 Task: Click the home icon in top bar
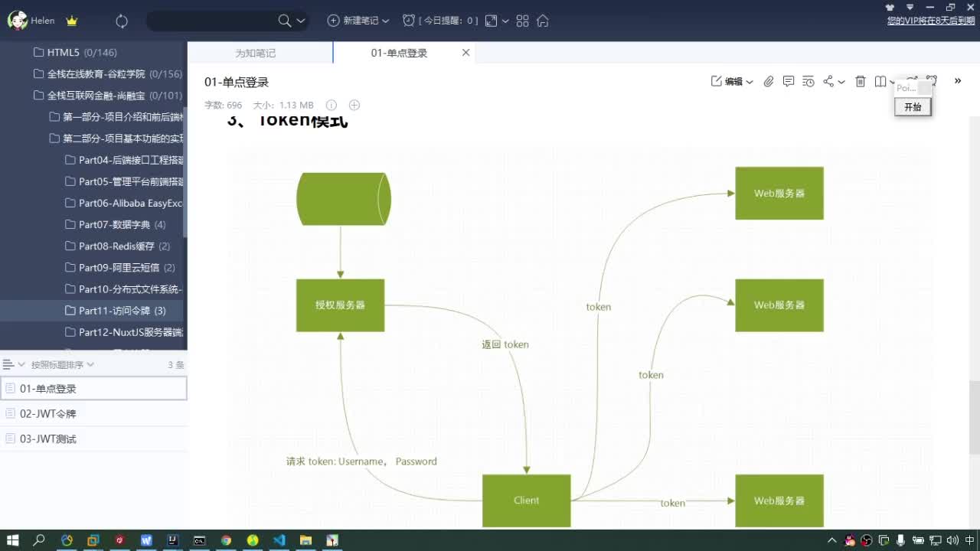[x=543, y=21]
